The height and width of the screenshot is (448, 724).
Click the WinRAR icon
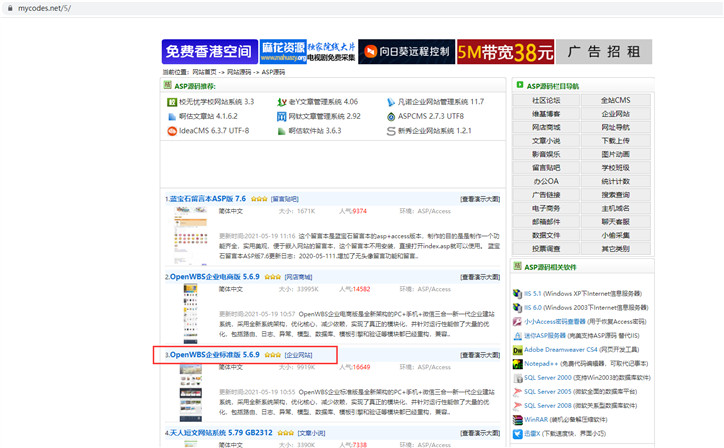coord(517,420)
